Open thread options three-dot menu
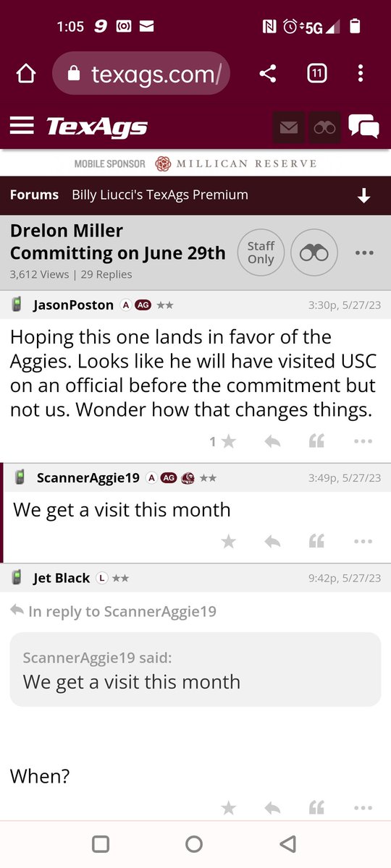 [364, 252]
